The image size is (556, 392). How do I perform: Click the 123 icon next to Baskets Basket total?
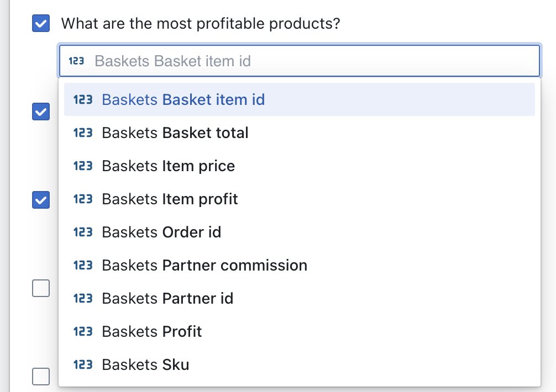click(x=82, y=133)
